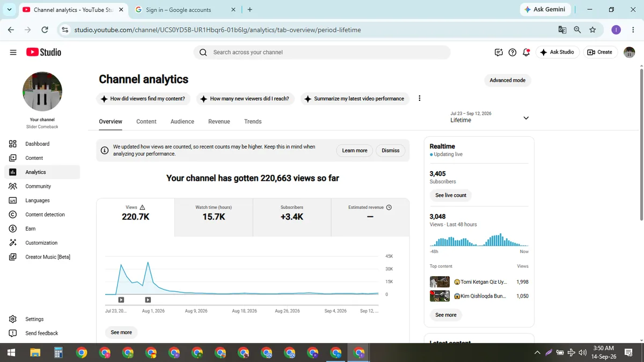This screenshot has width=644, height=362.
Task: Open Dashboard in the sidebar
Action: (42, 144)
